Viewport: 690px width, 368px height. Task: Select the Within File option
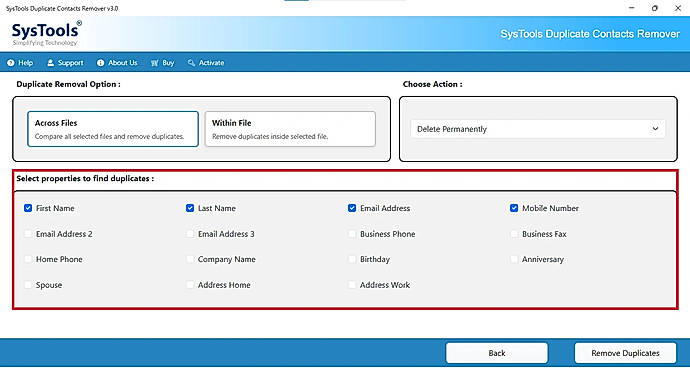pos(290,129)
